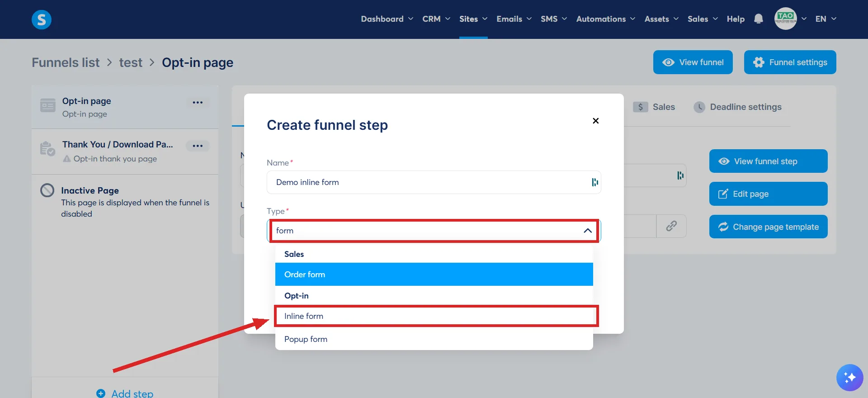Screen dimensions: 868x398
Task: Click the Name input field
Action: coord(434,182)
